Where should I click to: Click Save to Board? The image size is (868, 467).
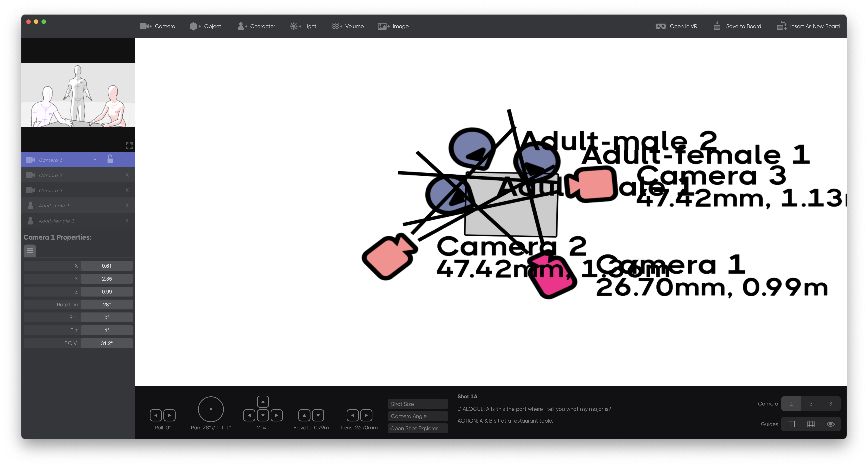(737, 26)
